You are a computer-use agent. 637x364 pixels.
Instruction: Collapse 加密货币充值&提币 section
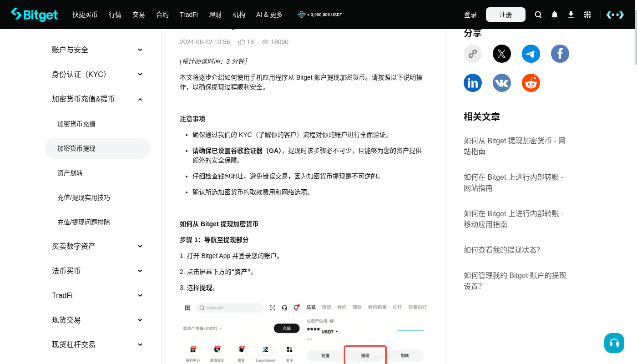(x=97, y=99)
